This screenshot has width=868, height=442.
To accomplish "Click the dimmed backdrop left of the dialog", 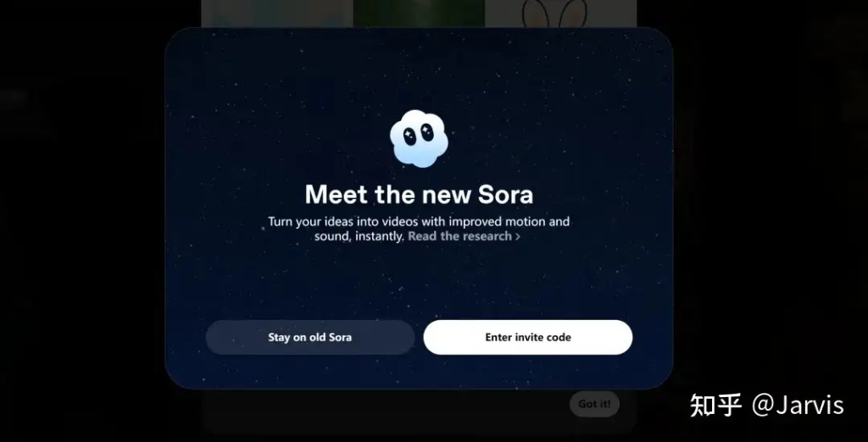I will tap(83, 221).
